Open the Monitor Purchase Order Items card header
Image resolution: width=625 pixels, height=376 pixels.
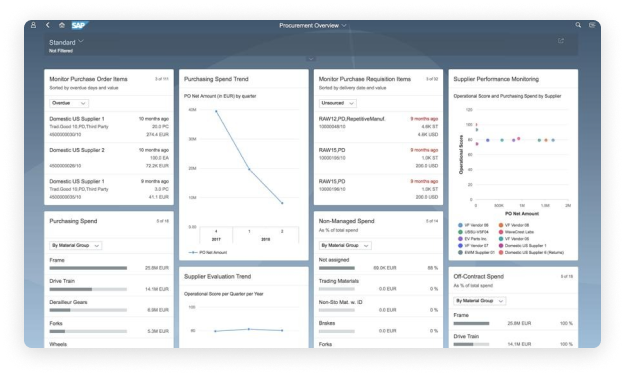coord(109,83)
